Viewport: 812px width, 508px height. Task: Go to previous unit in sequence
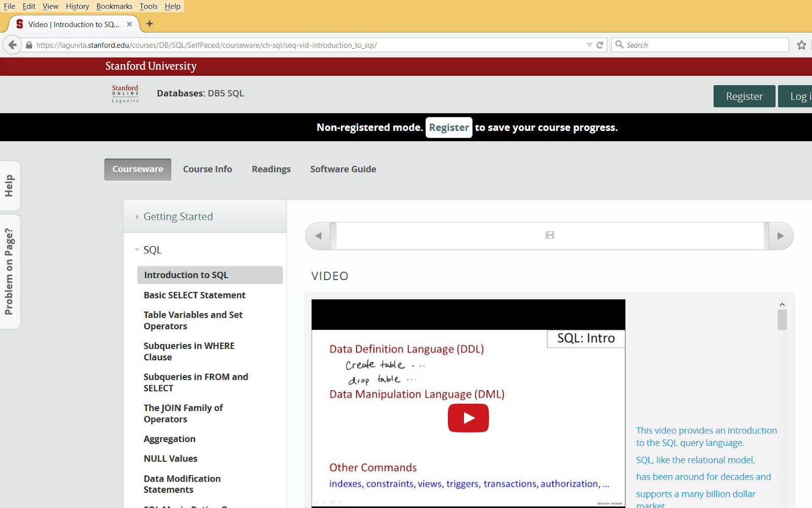coord(318,235)
